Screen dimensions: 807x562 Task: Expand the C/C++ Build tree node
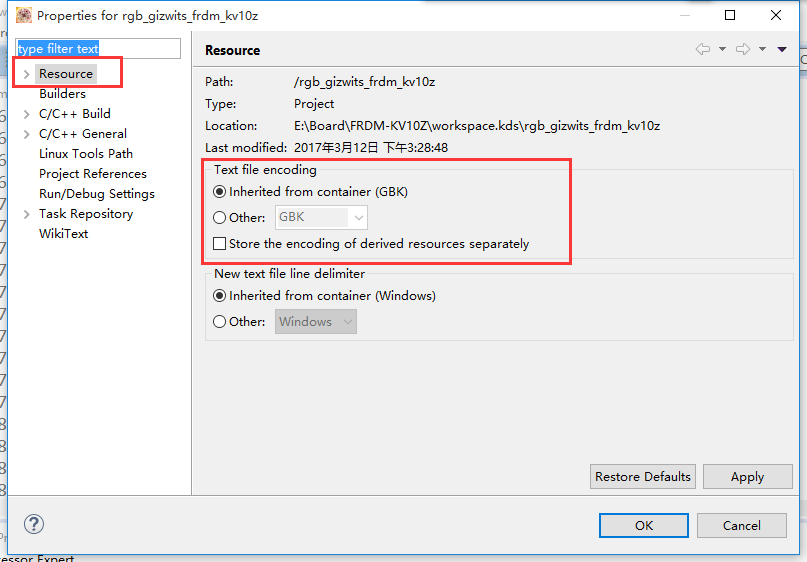(27, 114)
